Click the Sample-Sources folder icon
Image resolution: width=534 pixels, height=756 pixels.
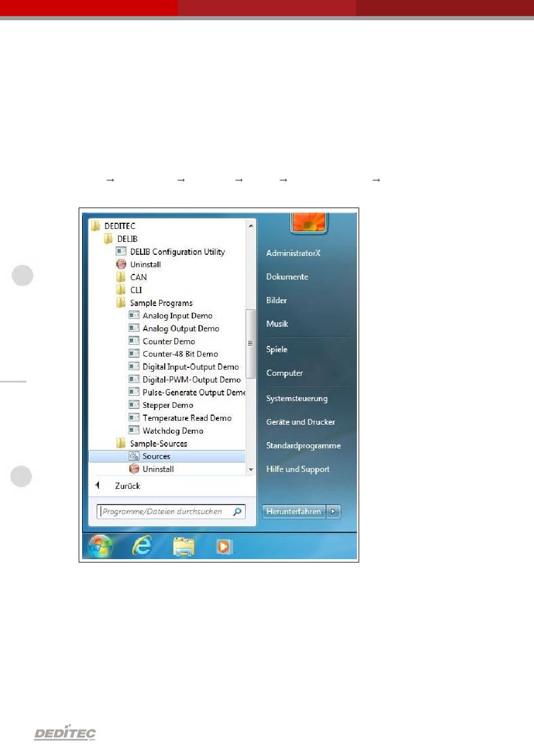(121, 443)
